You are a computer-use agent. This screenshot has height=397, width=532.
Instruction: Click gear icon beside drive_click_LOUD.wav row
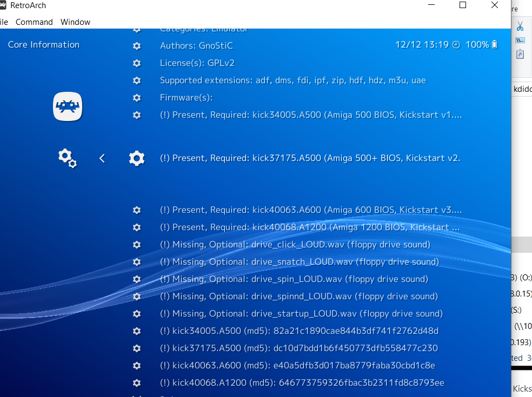(137, 245)
